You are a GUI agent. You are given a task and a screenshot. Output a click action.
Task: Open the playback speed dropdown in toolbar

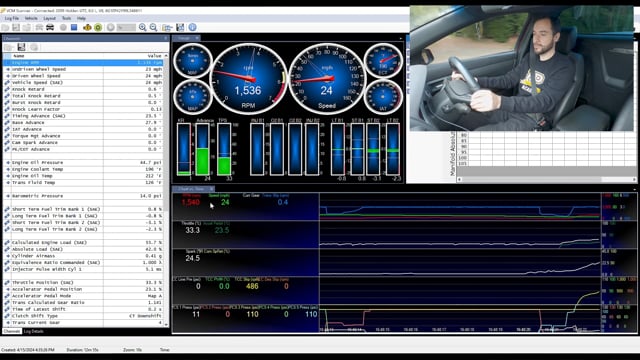[x=126, y=27]
